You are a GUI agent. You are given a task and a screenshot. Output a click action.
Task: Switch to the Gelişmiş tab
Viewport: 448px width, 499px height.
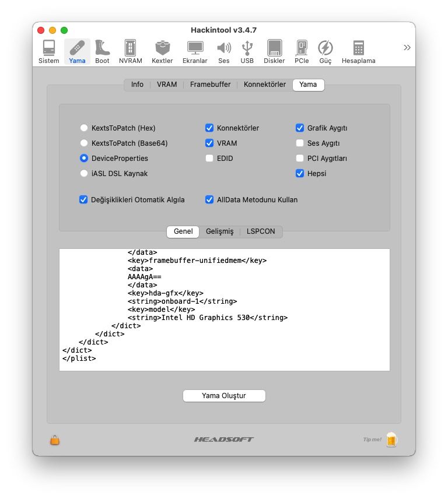(x=219, y=231)
